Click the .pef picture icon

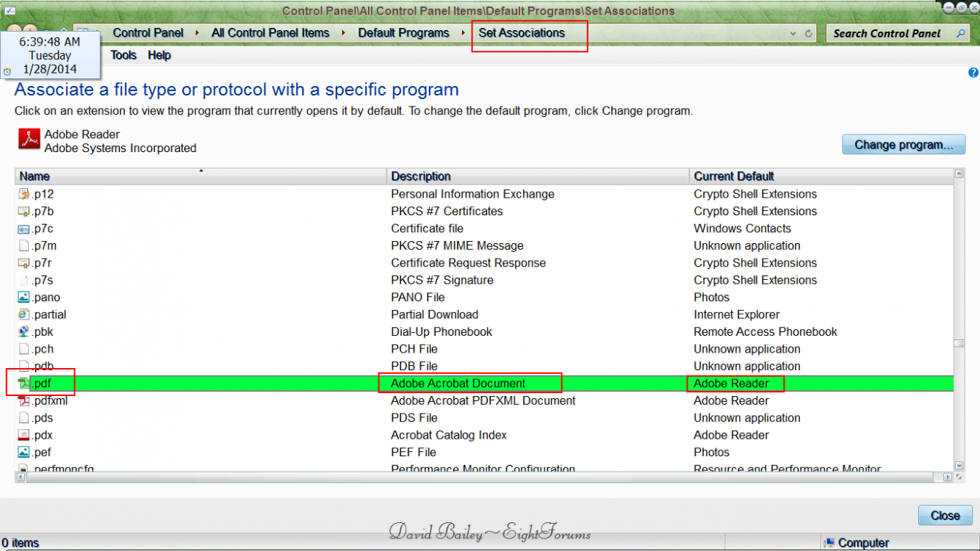pos(24,452)
